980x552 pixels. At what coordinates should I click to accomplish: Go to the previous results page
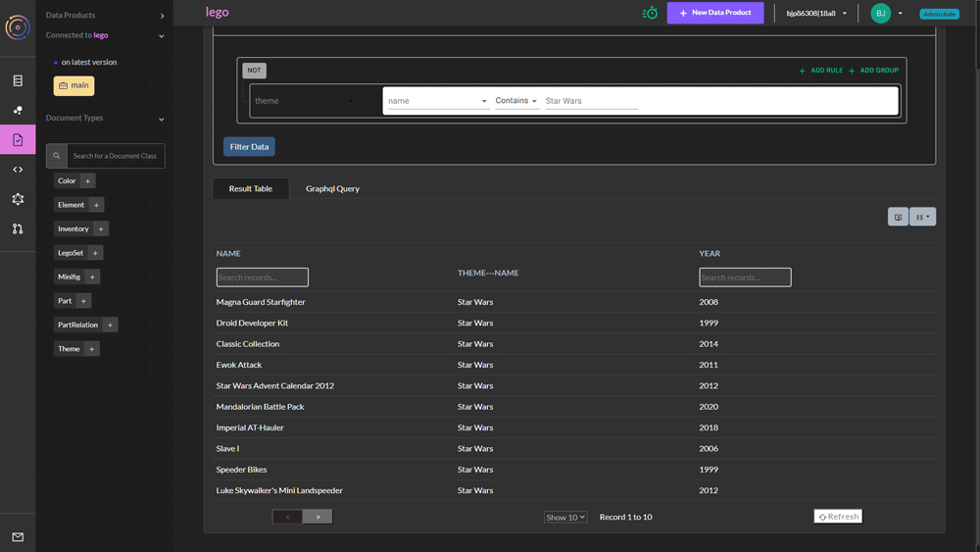coord(287,517)
